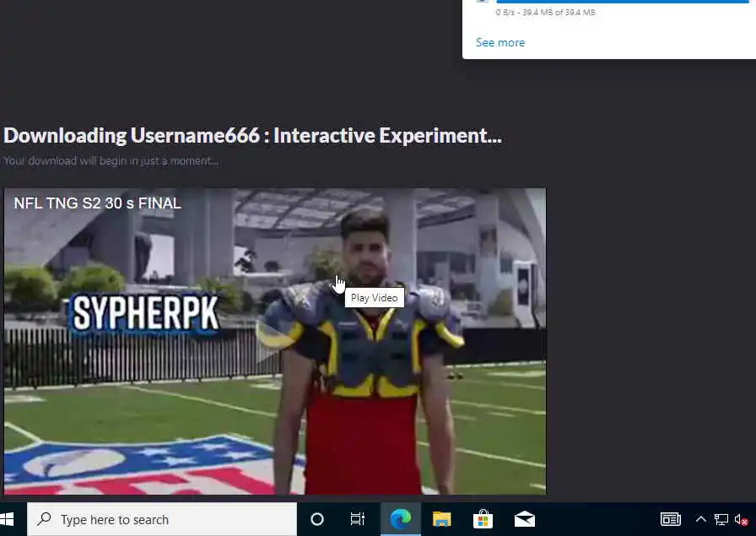
Task: Click the muted volume tray icon
Action: [741, 520]
